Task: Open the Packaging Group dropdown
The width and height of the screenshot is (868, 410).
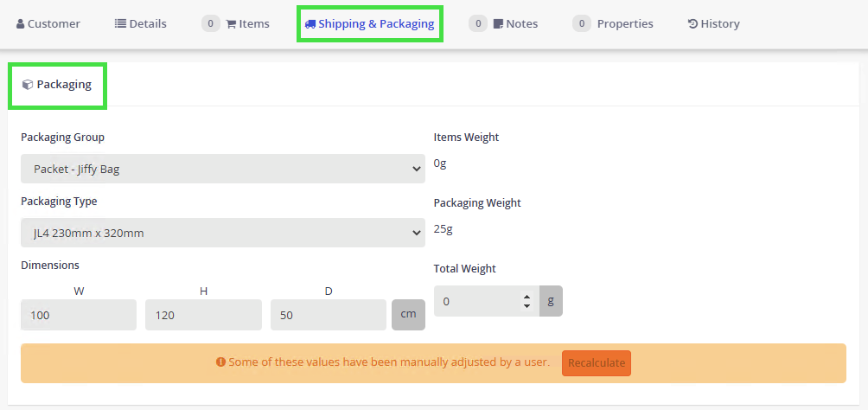Action: pos(223,169)
